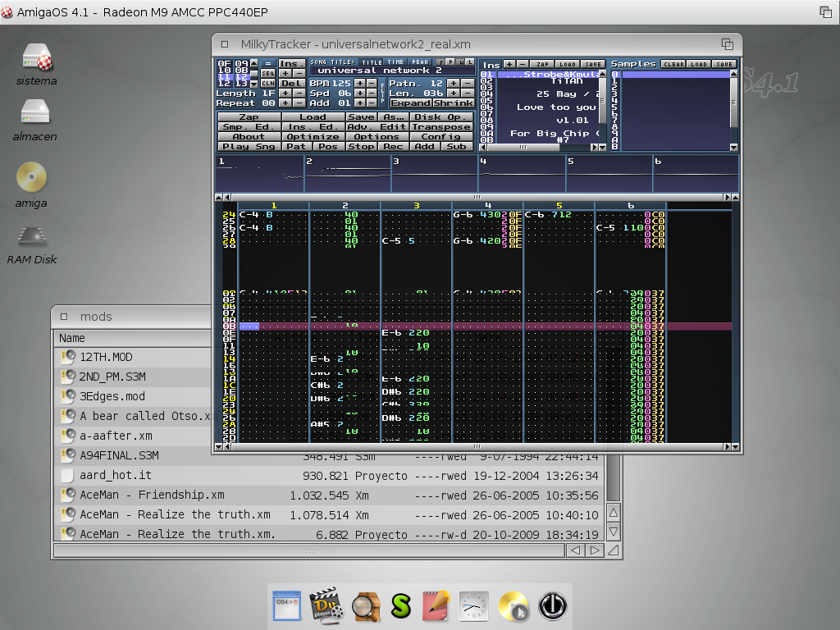
Task: Open the sistema drive icon
Action: [x=37, y=57]
